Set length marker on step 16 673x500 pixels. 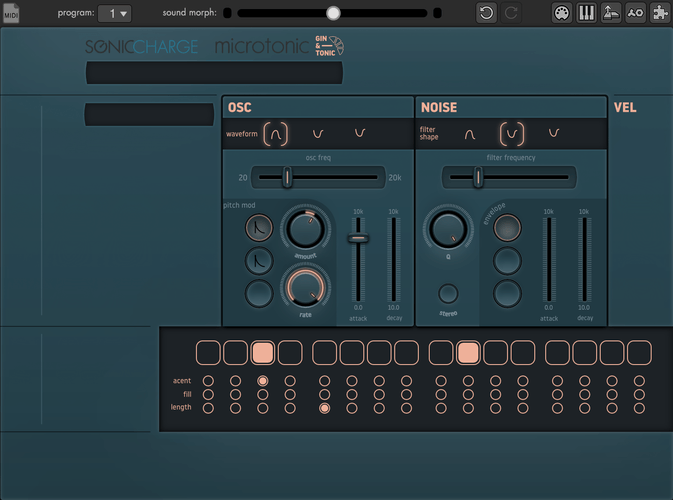tap(639, 408)
